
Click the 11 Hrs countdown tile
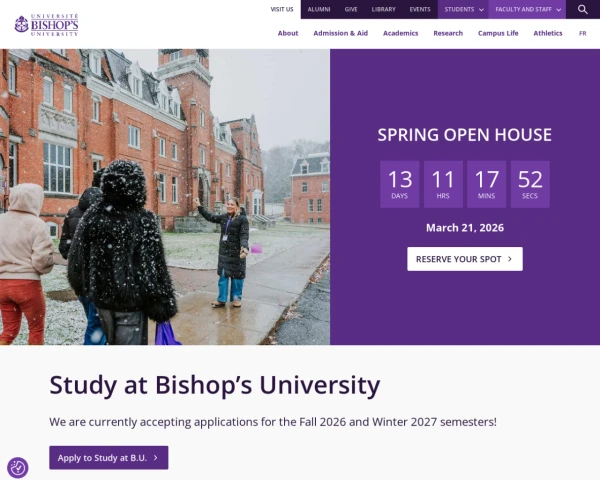pyautogui.click(x=443, y=184)
